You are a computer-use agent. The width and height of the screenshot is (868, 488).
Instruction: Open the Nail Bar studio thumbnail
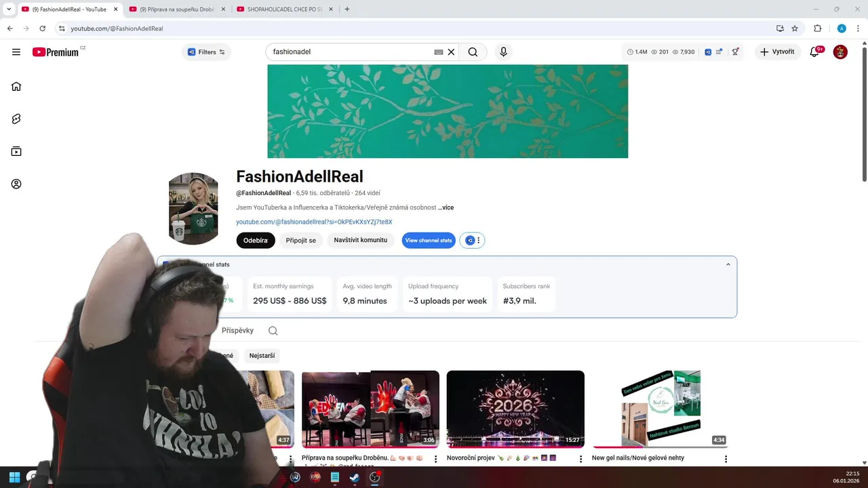[660, 409]
